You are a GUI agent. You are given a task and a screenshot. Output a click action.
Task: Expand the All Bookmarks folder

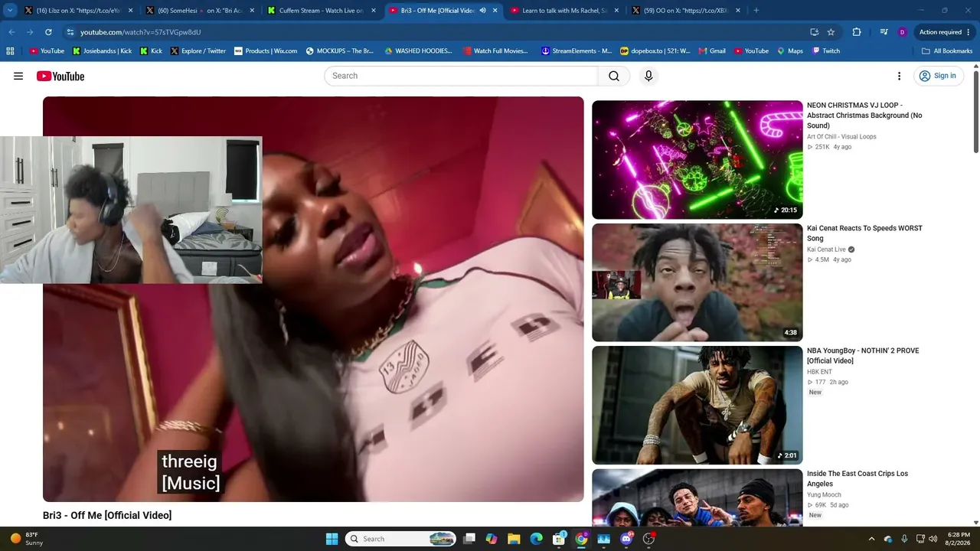(947, 51)
